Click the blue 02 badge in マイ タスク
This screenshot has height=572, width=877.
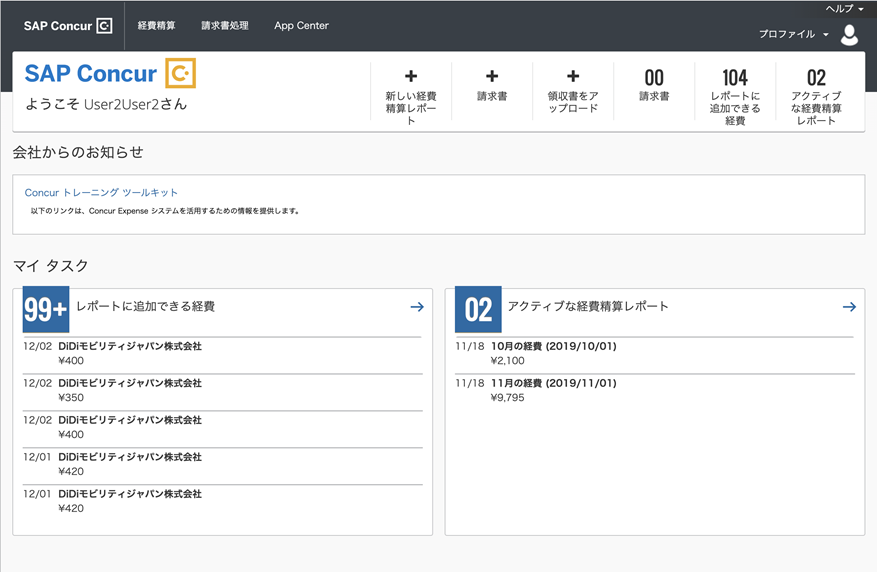[x=478, y=309]
